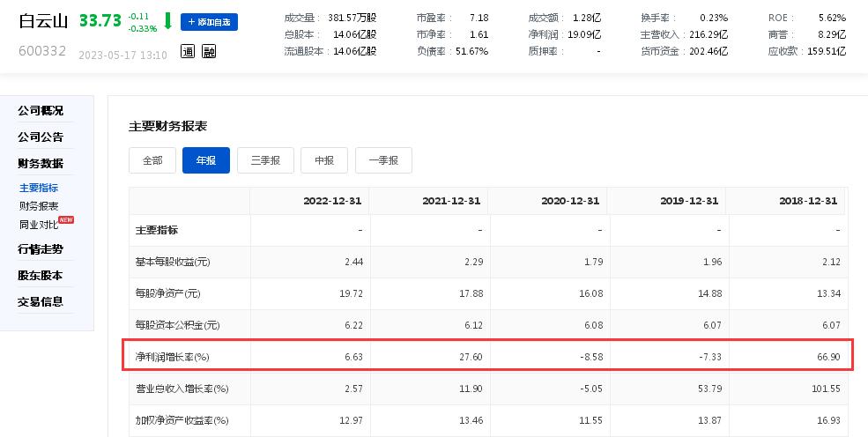Click the NEW badge next to 同业对比
This screenshot has height=437, width=868.
click(66, 219)
